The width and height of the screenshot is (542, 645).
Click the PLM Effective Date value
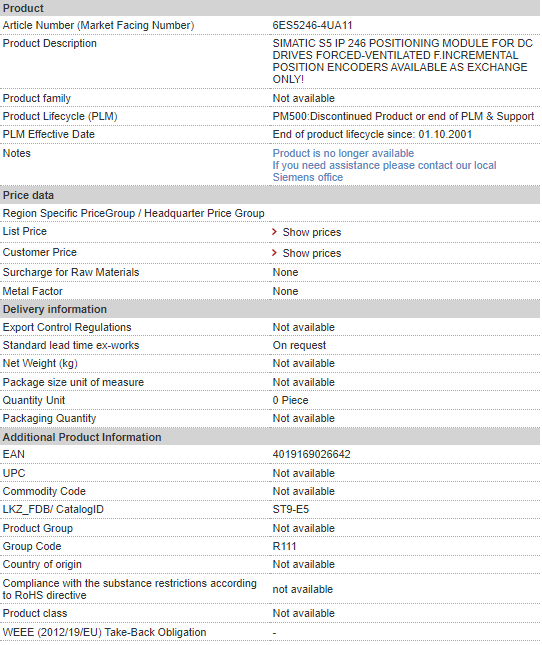(x=372, y=134)
